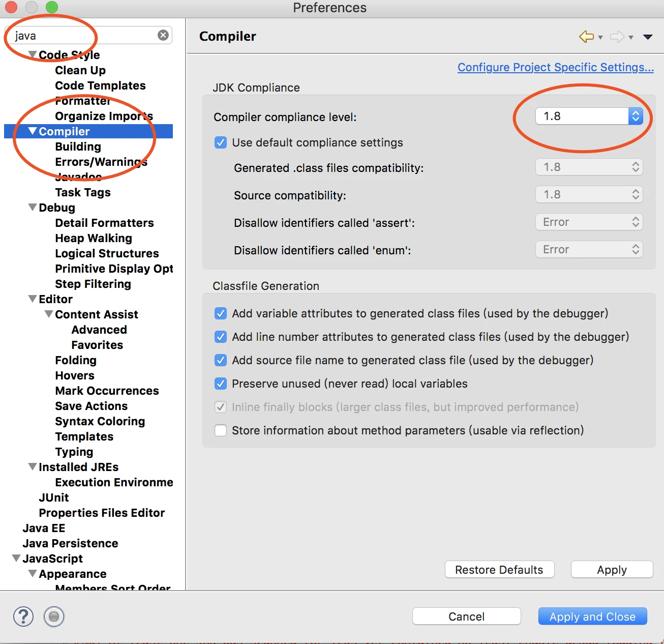Toggle Use default compliance settings checkbox

point(221,142)
